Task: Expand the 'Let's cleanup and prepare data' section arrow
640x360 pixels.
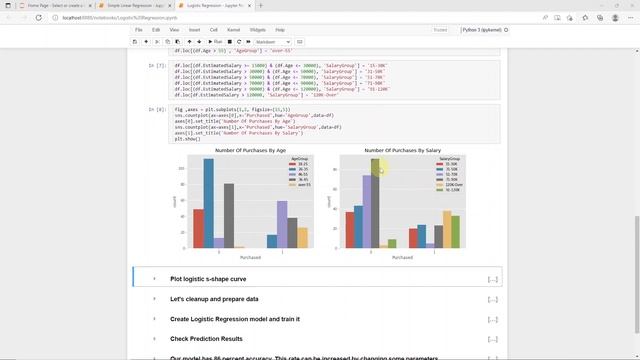Action: pyautogui.click(x=154, y=299)
